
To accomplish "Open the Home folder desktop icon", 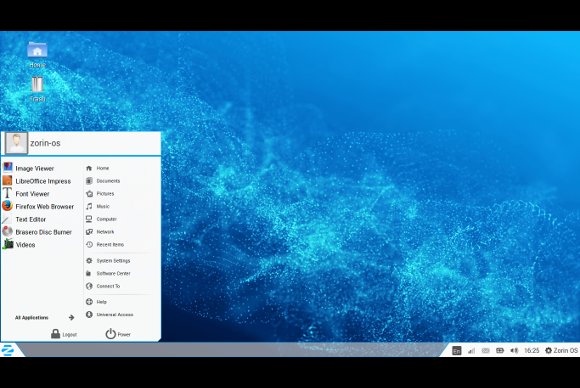I will 37,54.
